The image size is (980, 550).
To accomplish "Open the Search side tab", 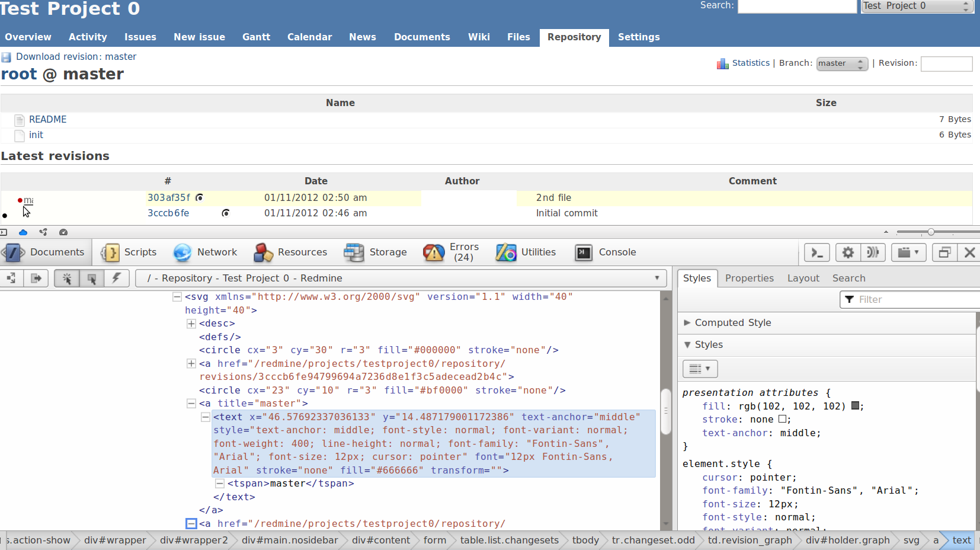I will (848, 278).
